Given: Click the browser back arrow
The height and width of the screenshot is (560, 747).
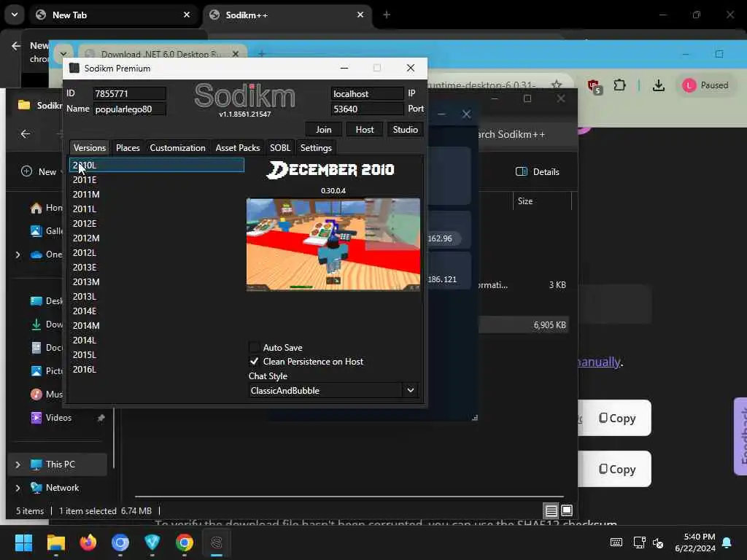Looking at the screenshot, I should [x=16, y=46].
